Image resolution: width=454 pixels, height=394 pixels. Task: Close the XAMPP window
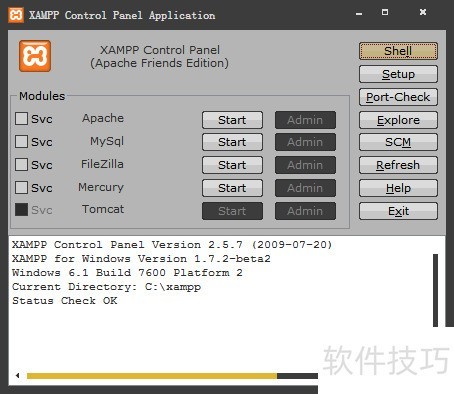(423, 12)
